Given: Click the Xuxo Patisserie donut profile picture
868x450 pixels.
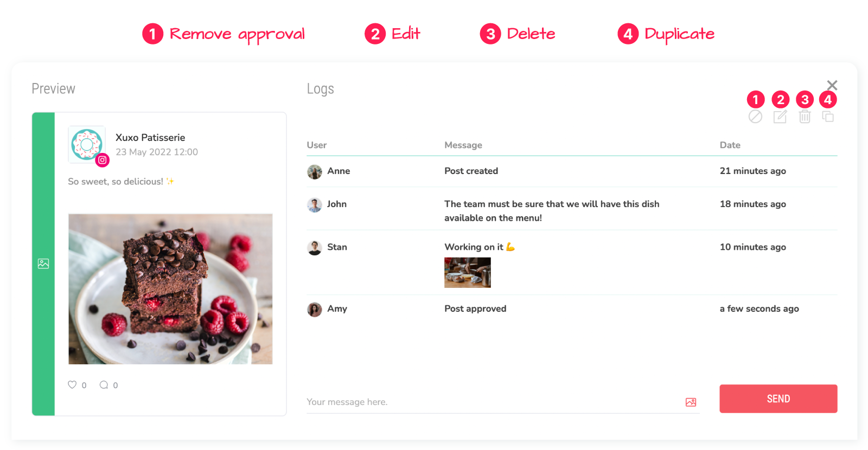Looking at the screenshot, I should (86, 144).
